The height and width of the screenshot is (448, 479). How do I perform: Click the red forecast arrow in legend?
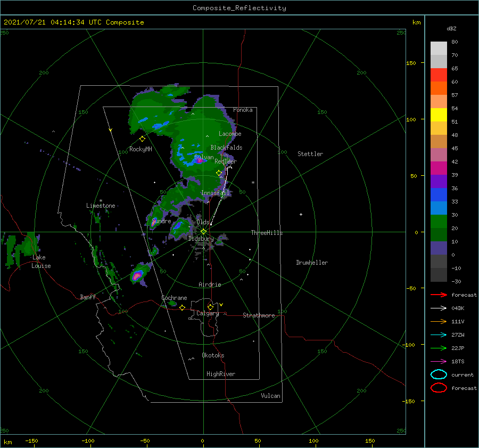click(x=439, y=295)
